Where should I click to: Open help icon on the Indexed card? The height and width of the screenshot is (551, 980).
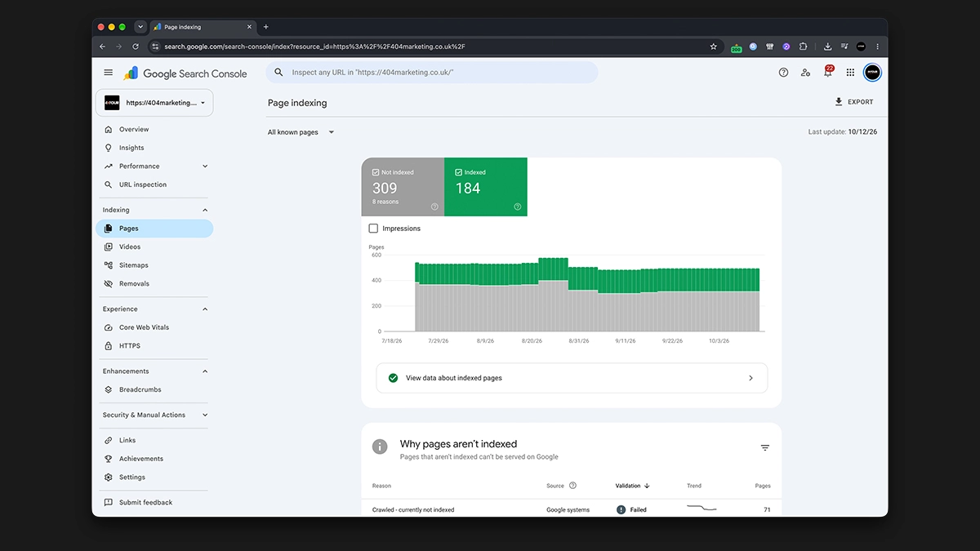(x=518, y=207)
